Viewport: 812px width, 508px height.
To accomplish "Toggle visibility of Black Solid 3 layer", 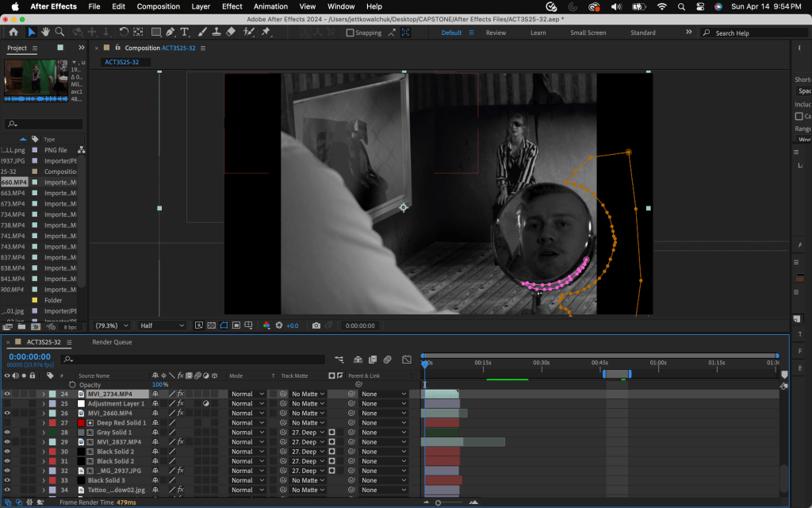I will (7, 480).
